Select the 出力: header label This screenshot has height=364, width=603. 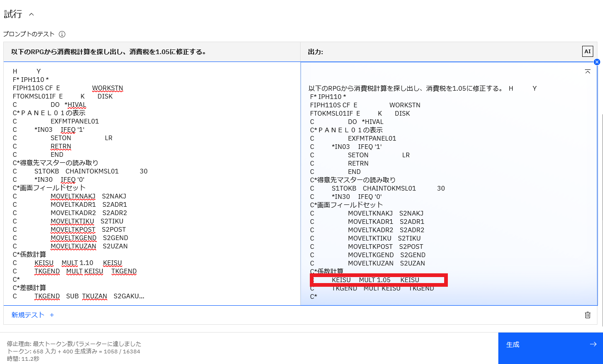(315, 52)
